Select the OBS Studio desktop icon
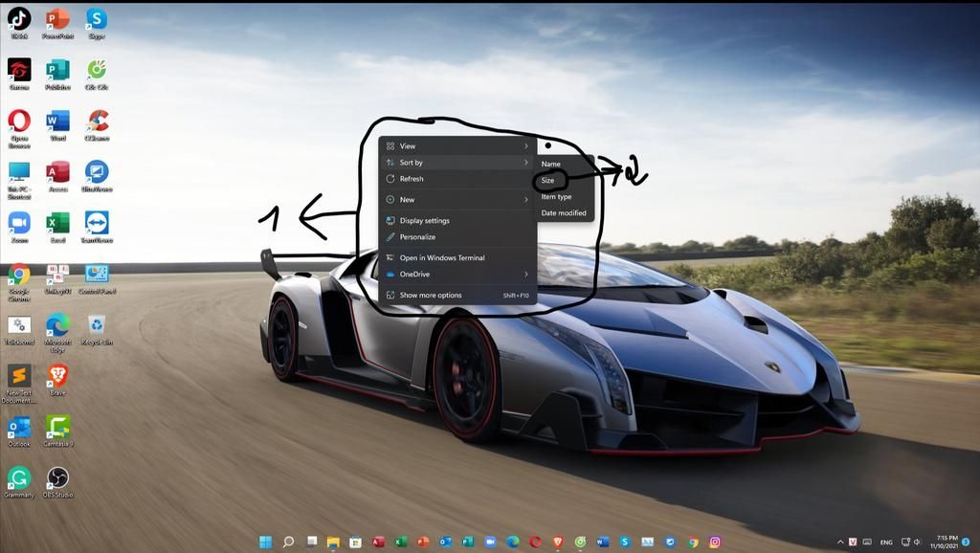Viewport: 980px width, 553px height. [57, 482]
